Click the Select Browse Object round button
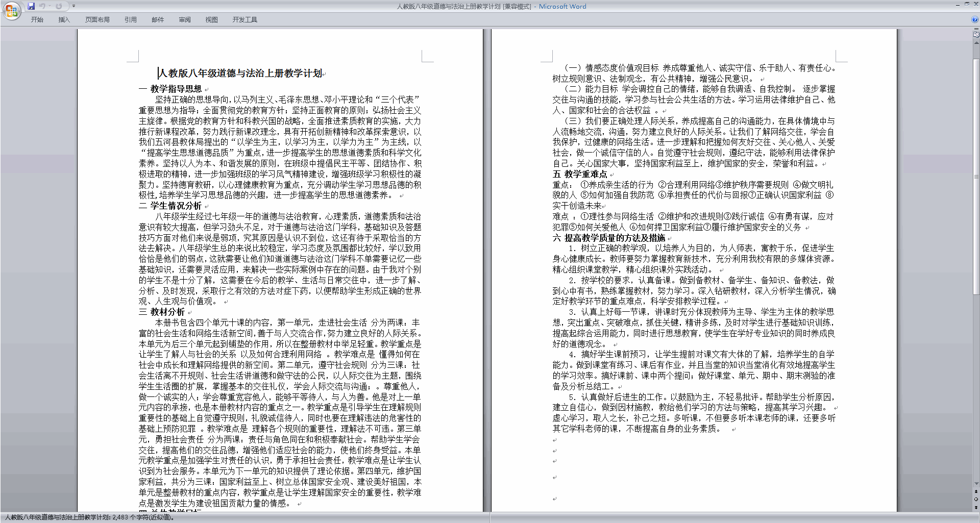The width and height of the screenshot is (980, 523). (x=976, y=500)
